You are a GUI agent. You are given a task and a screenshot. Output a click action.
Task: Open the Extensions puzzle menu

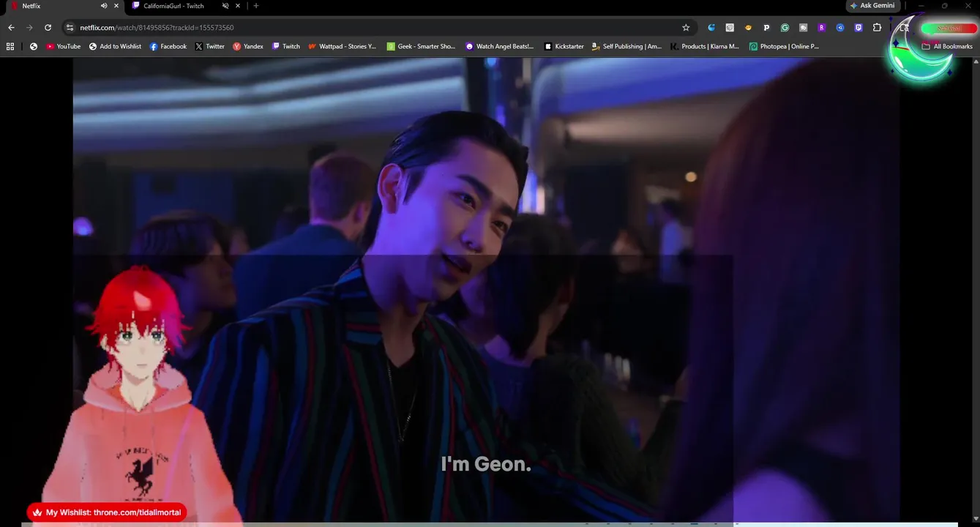(877, 28)
